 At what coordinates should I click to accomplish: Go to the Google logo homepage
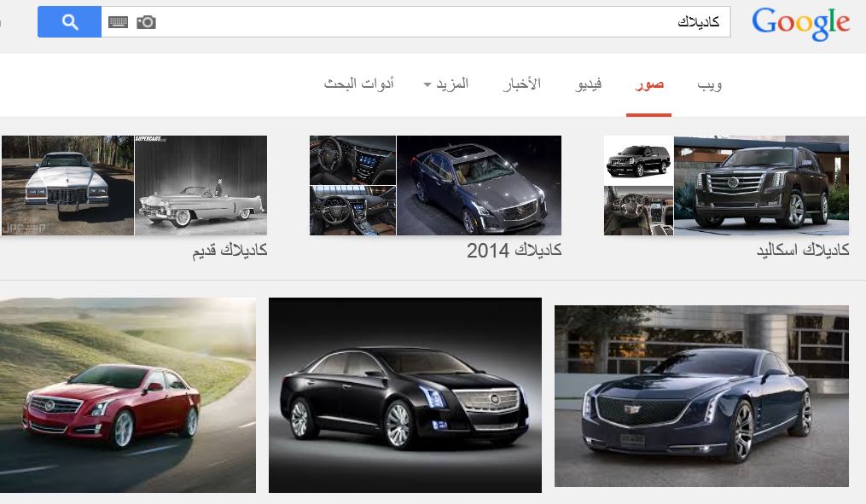[x=800, y=23]
